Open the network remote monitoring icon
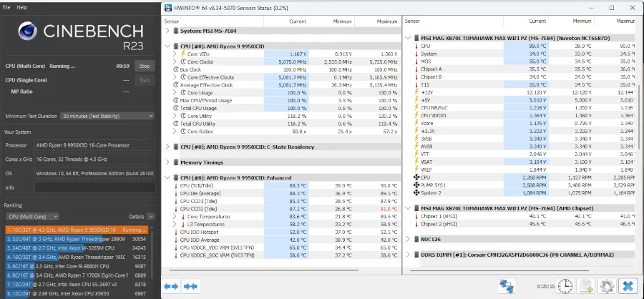The image size is (644, 299). point(507,286)
